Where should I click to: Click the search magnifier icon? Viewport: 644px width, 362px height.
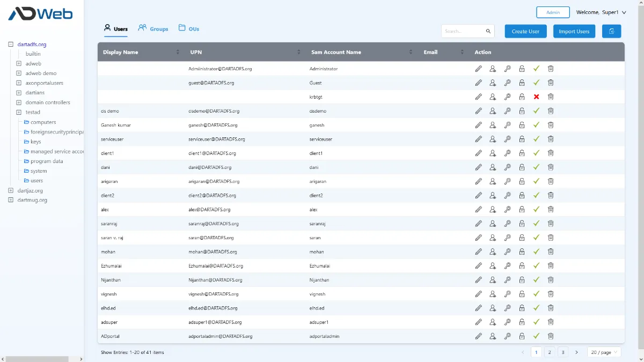[x=488, y=31]
